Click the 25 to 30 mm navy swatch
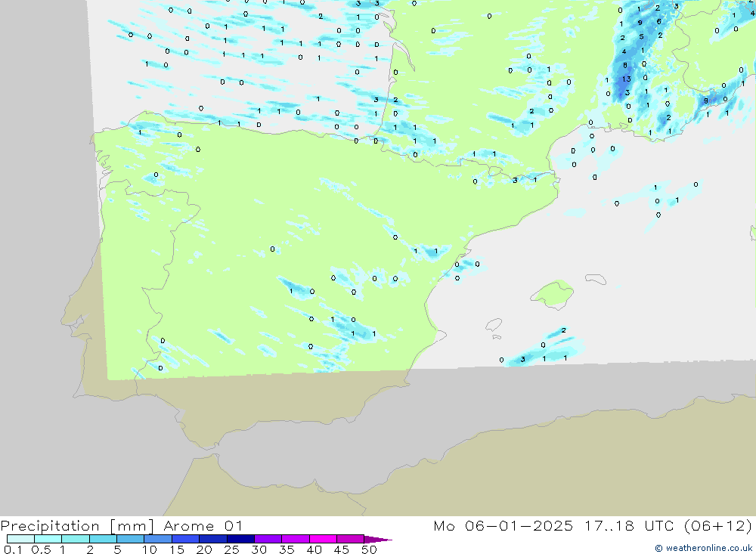The image size is (756, 554). [240, 539]
